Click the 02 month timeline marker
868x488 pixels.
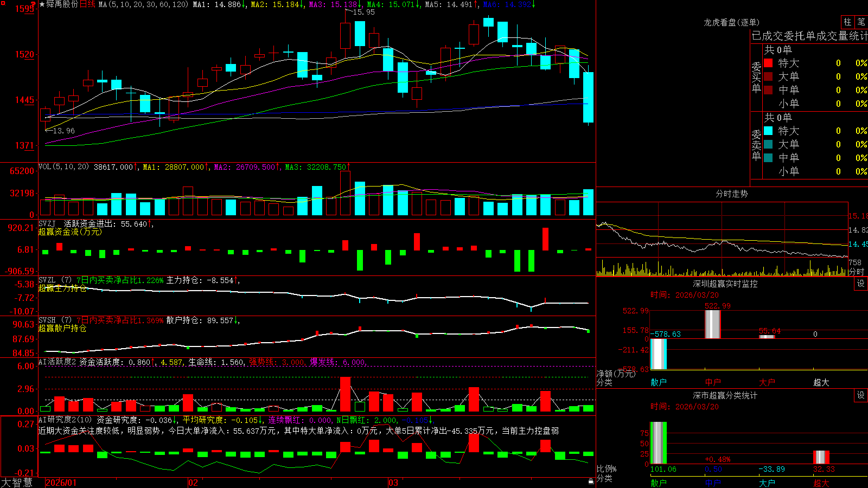click(193, 483)
